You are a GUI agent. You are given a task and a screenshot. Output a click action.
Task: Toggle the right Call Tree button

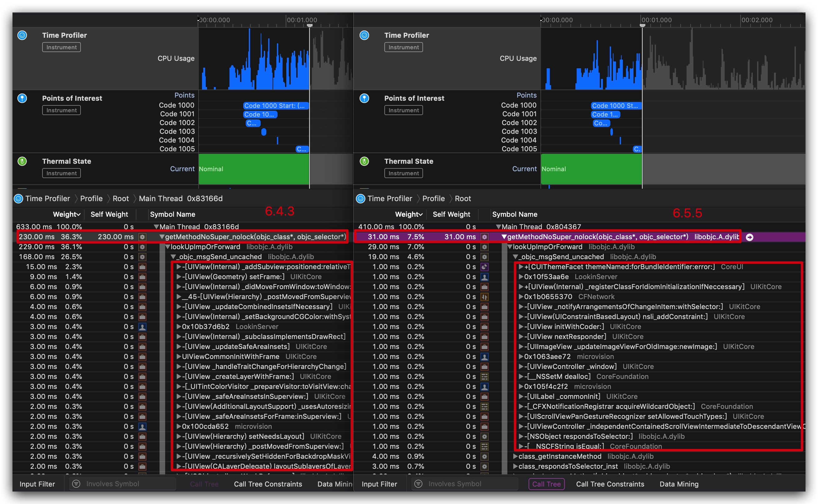tap(546, 484)
